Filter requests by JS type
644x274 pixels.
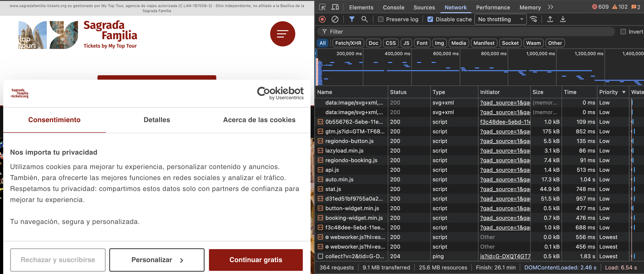(x=406, y=43)
